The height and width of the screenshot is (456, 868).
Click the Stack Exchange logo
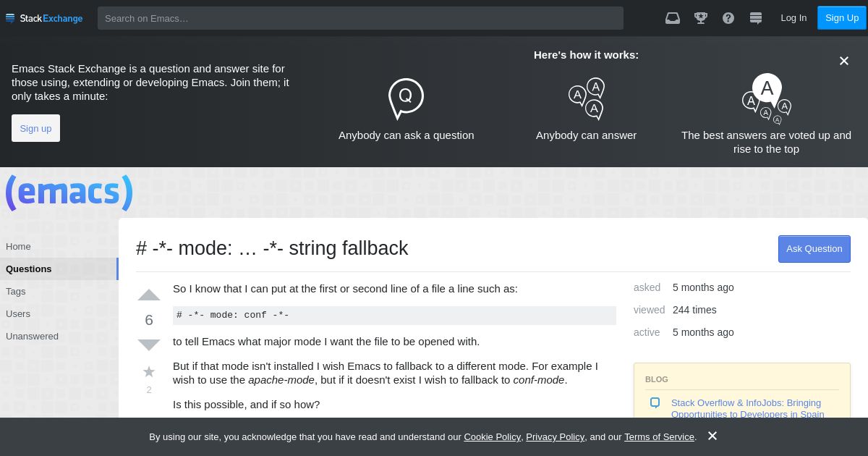click(x=44, y=18)
